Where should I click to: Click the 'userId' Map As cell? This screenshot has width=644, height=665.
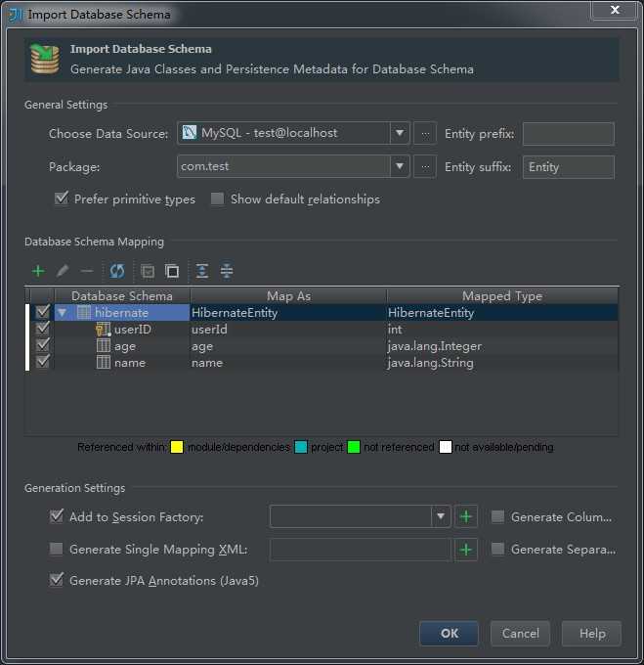tap(288, 330)
